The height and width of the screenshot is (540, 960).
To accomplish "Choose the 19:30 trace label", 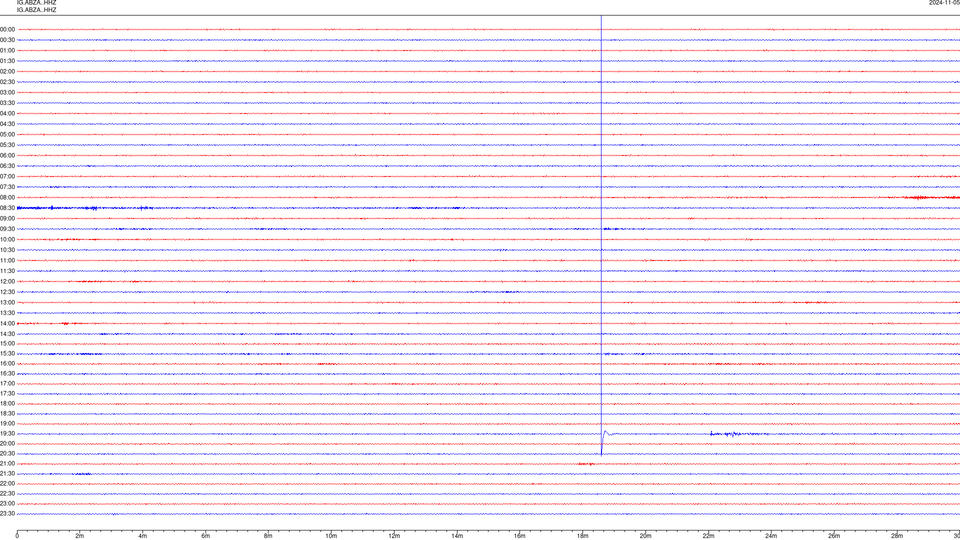I will click(x=7, y=433).
